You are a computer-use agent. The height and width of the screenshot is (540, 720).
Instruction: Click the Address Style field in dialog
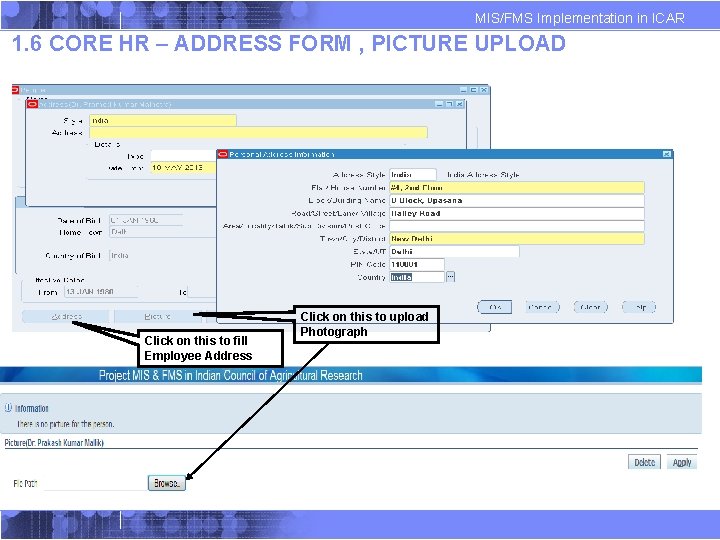coord(413,174)
